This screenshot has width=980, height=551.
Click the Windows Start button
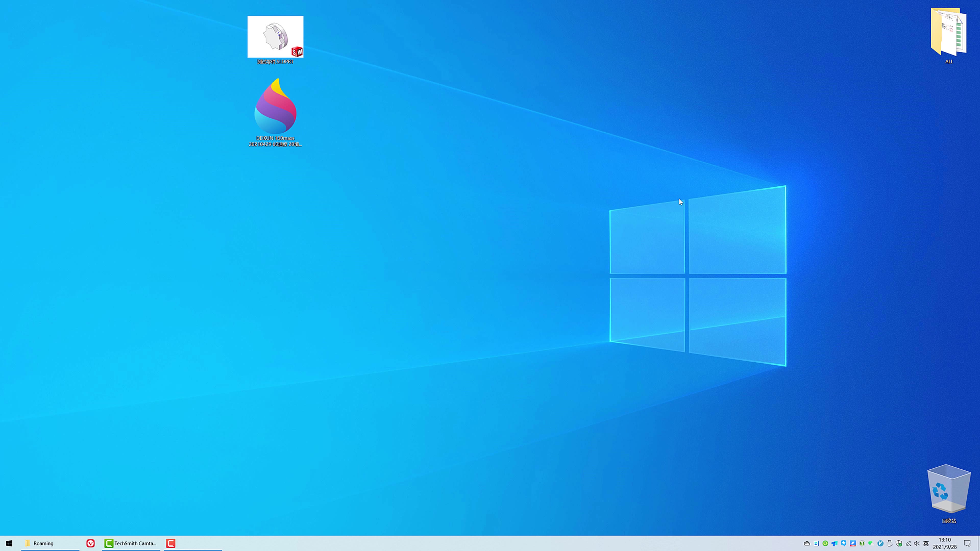pos(9,543)
